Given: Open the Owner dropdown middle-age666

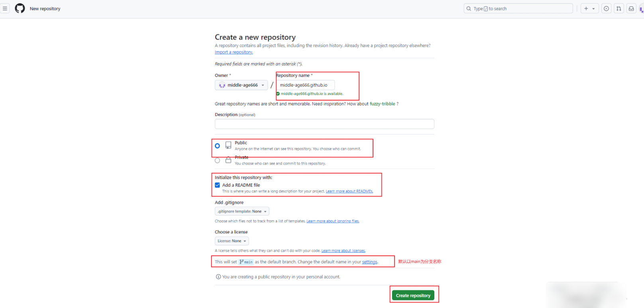Looking at the screenshot, I should 241,85.
